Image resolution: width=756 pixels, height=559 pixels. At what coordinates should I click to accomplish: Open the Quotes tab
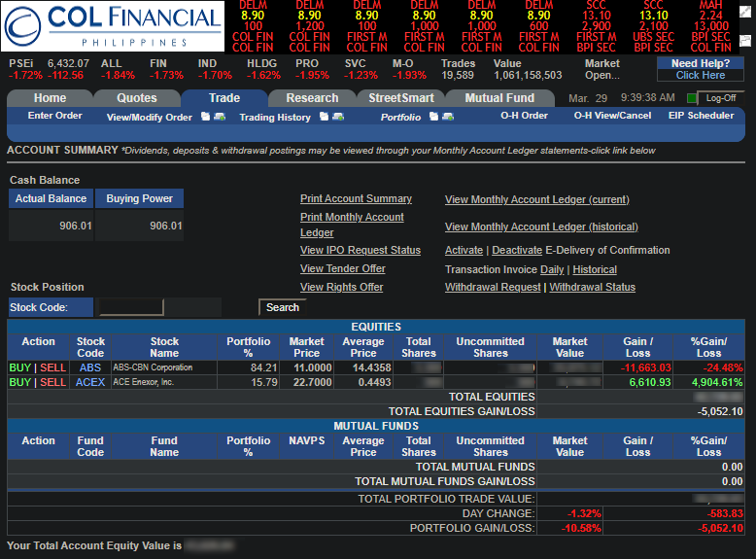tap(137, 98)
